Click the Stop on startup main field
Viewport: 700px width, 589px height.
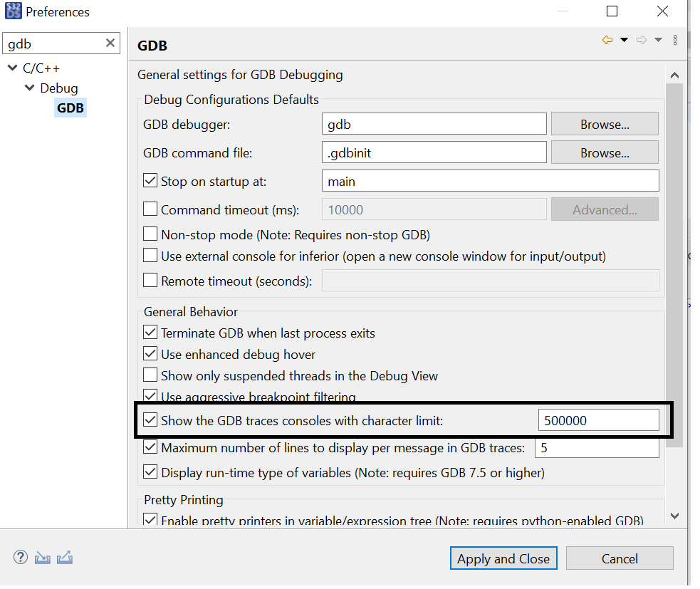[x=490, y=181]
